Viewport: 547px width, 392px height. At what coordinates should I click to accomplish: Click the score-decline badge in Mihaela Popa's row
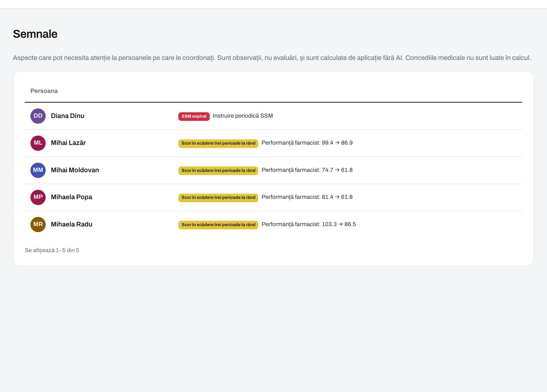(218, 198)
